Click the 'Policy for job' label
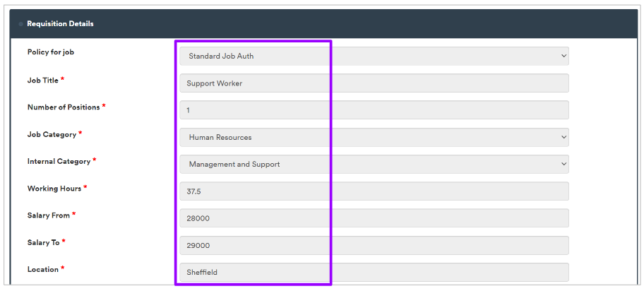This screenshot has width=644, height=291. pos(50,52)
